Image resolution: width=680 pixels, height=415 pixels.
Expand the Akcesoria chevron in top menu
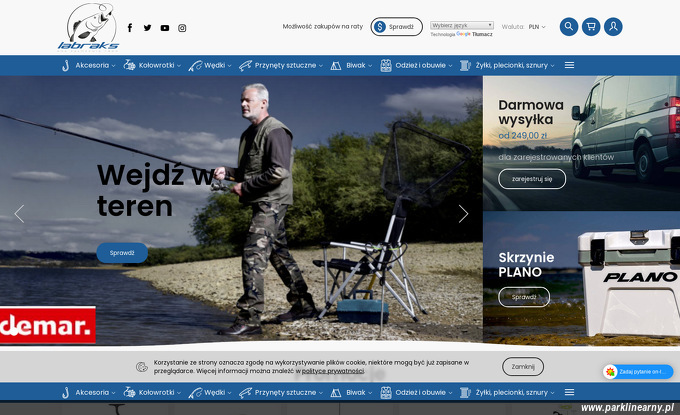[x=114, y=66]
